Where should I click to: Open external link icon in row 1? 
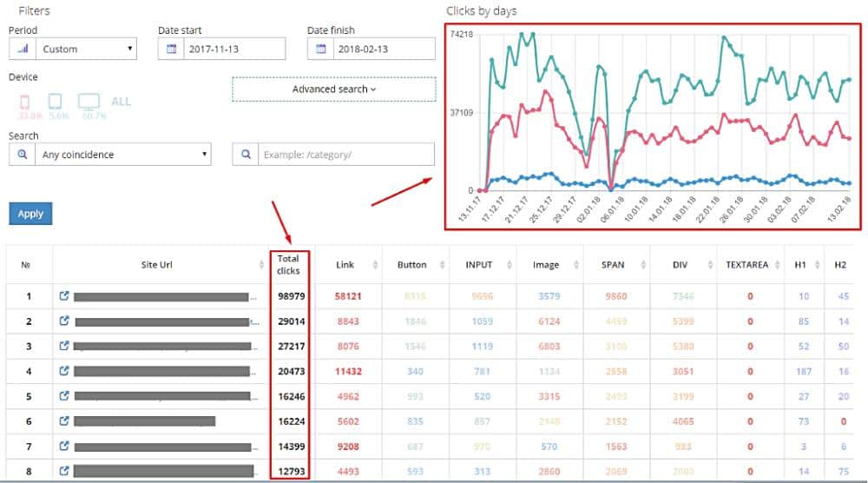64,296
